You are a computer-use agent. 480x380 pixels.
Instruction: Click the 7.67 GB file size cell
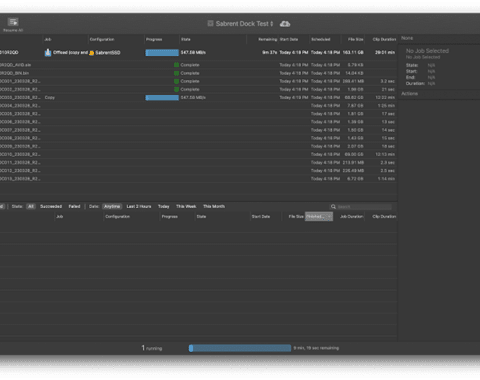tap(355, 106)
